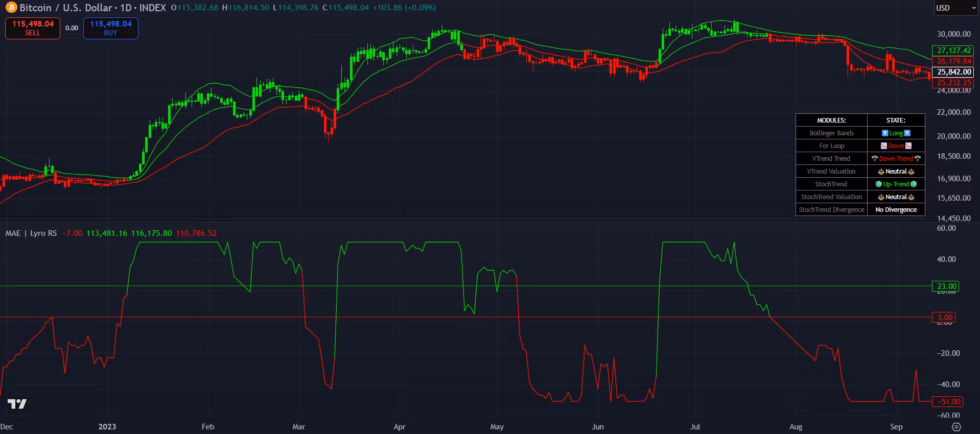
Task: Click the 113,481.16 legend value
Action: point(107,233)
